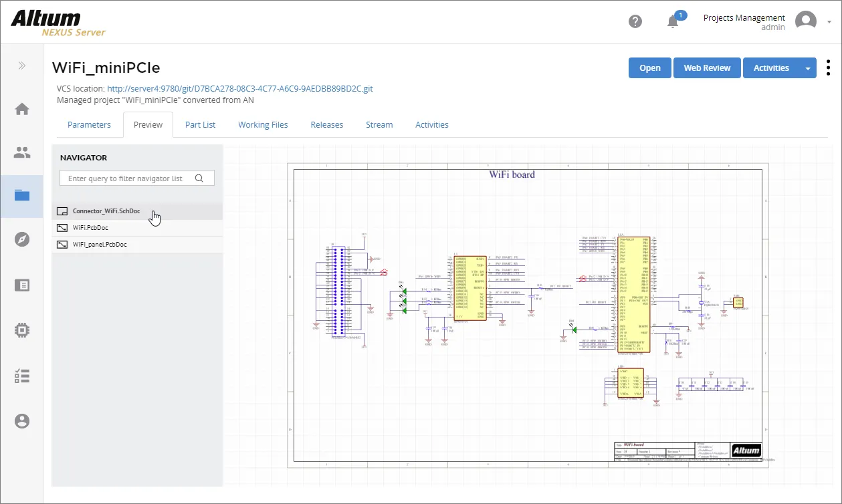842x504 pixels.
Task: Click the Web Review button
Action: click(707, 68)
